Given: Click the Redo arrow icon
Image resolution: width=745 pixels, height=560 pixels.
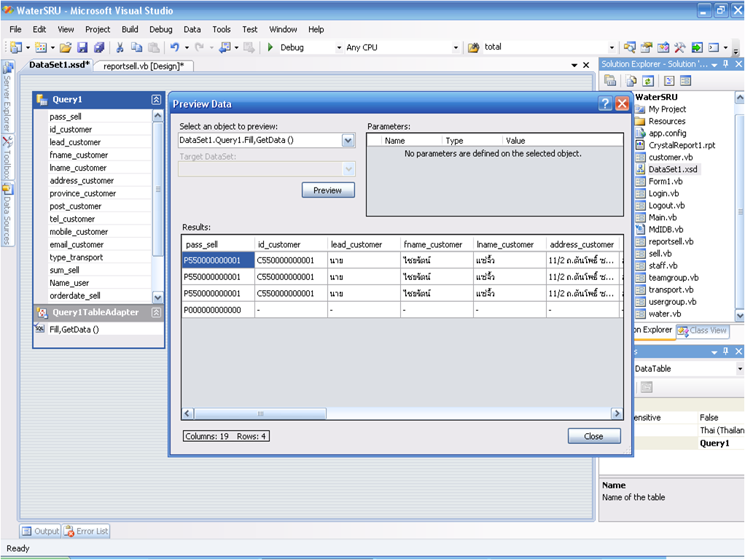Looking at the screenshot, I should (x=200, y=47).
